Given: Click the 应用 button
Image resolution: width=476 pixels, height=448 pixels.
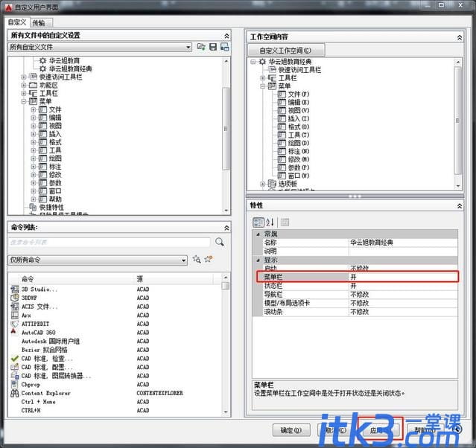Looking at the screenshot, I should click(x=379, y=430).
